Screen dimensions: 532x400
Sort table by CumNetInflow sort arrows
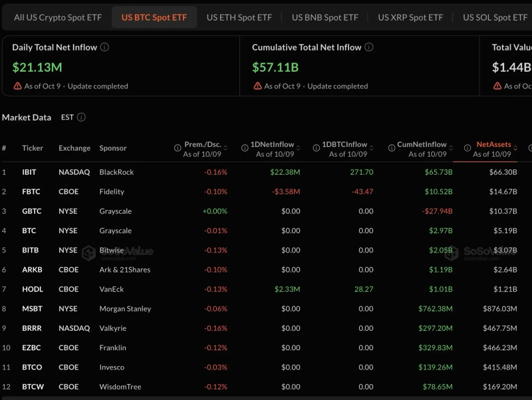click(451, 148)
